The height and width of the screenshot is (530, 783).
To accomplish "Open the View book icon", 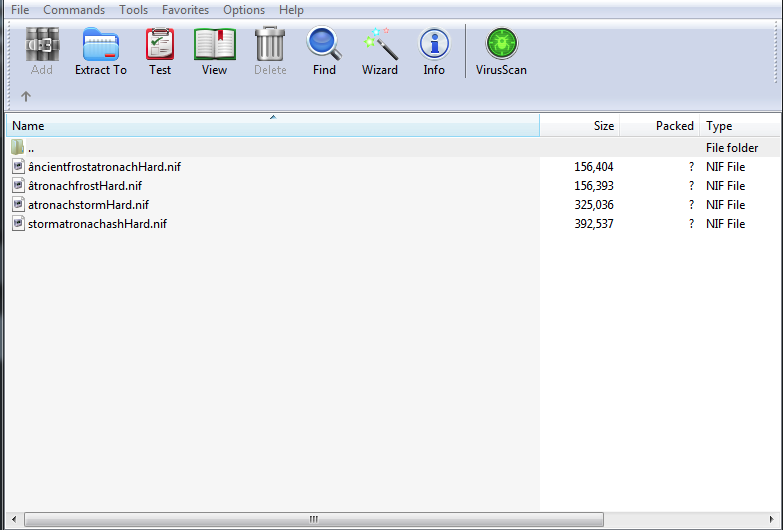I will pyautogui.click(x=215, y=44).
